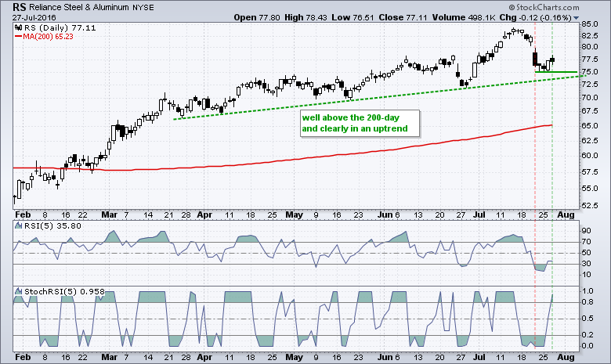Click the 52.5 price axis label
The image size is (611, 364).
point(590,205)
